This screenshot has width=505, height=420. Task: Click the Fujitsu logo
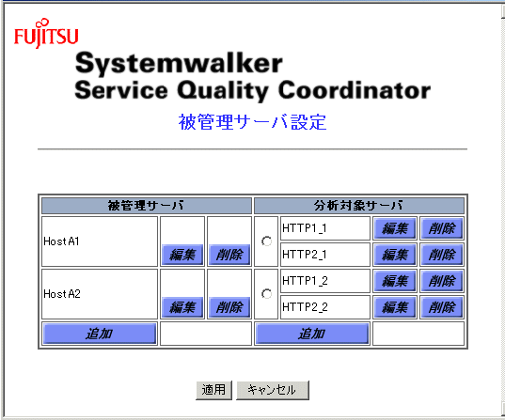click(x=46, y=33)
